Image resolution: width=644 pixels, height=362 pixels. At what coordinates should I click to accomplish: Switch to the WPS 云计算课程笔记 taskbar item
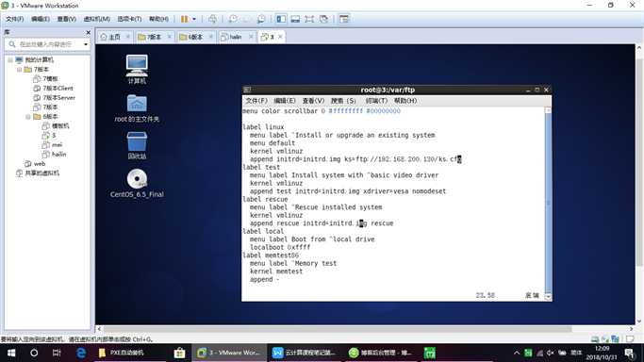(305, 353)
